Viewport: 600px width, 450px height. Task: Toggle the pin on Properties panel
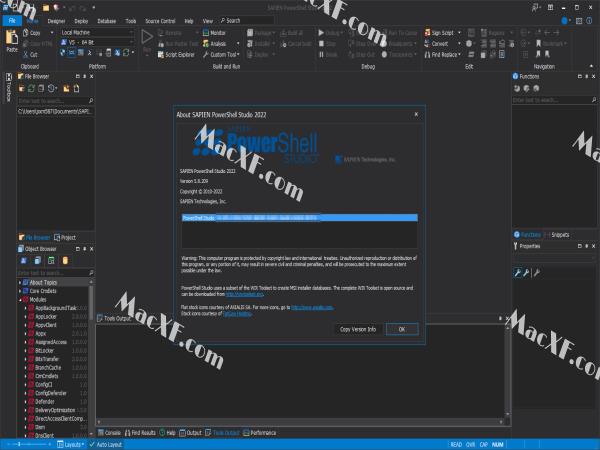coord(587,246)
